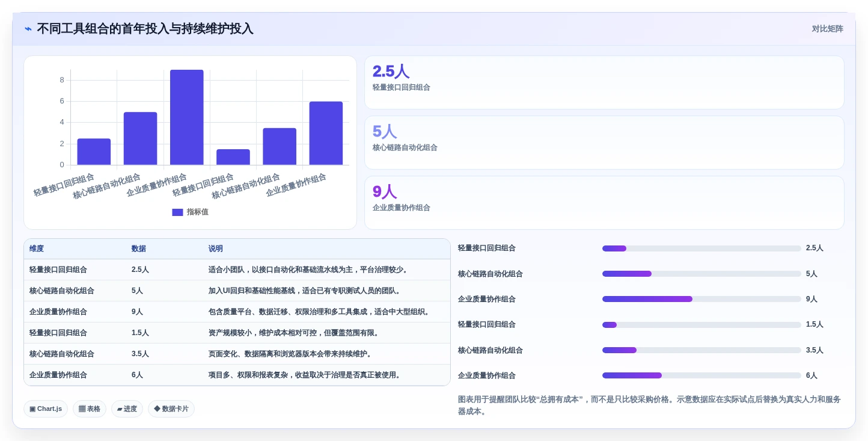Click the 进度 tag chip
The width and height of the screenshot is (868, 441).
[x=127, y=409]
